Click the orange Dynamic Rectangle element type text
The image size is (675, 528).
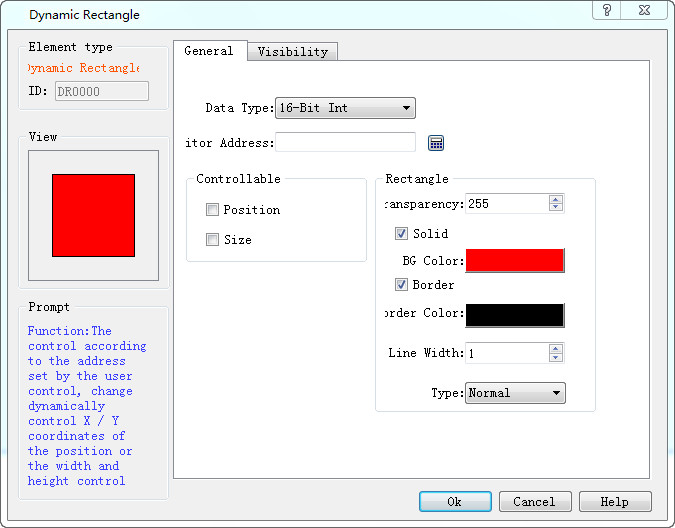pos(83,68)
